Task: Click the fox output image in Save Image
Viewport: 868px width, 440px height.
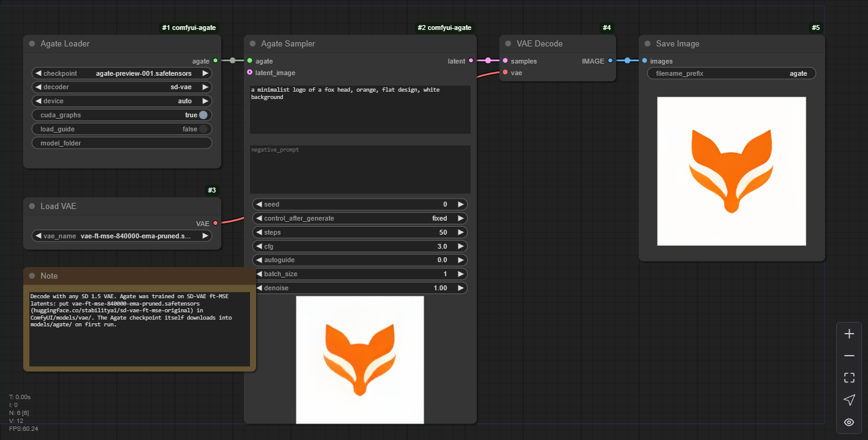Action: click(x=732, y=171)
